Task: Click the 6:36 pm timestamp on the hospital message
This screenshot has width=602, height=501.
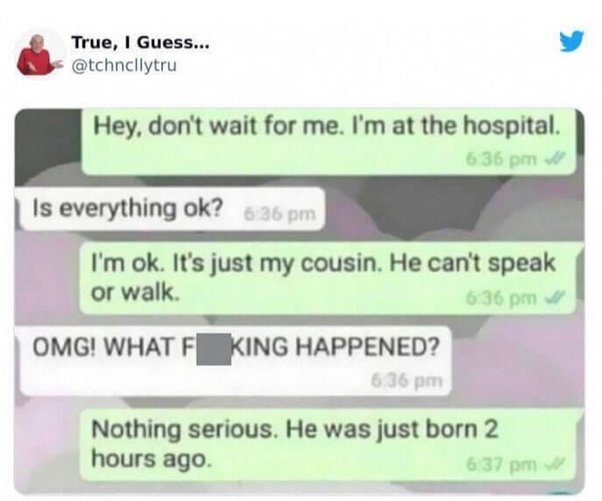Action: (501, 159)
